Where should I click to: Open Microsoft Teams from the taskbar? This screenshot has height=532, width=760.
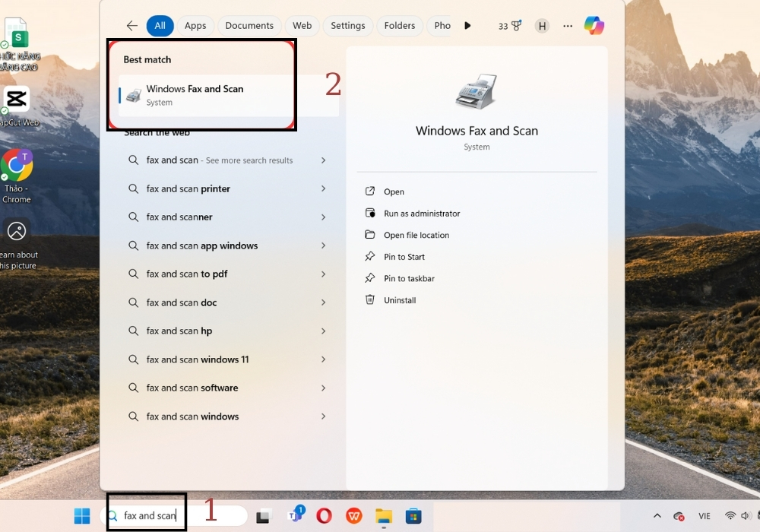[x=295, y=515]
